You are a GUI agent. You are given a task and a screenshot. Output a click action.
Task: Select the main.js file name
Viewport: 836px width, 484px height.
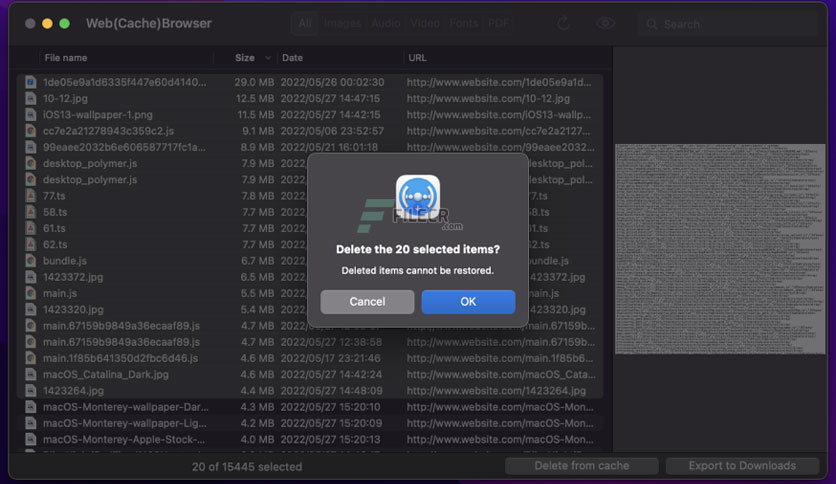(x=60, y=293)
